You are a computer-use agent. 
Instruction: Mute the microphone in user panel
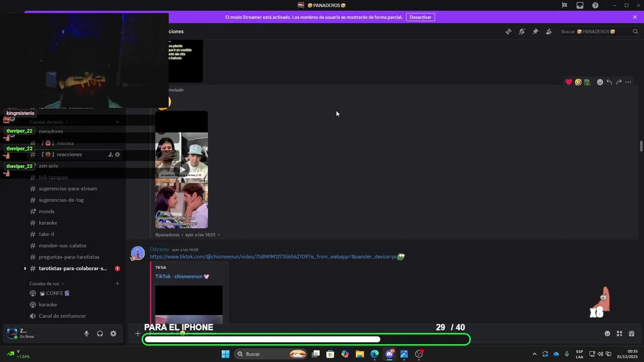click(87, 333)
